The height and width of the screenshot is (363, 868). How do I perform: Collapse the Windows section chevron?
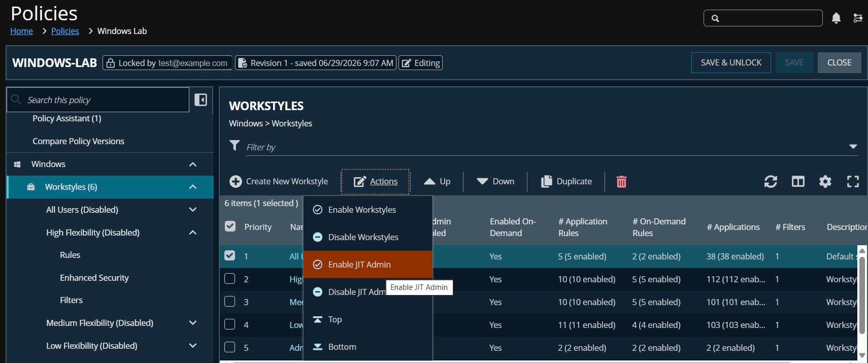coord(193,164)
